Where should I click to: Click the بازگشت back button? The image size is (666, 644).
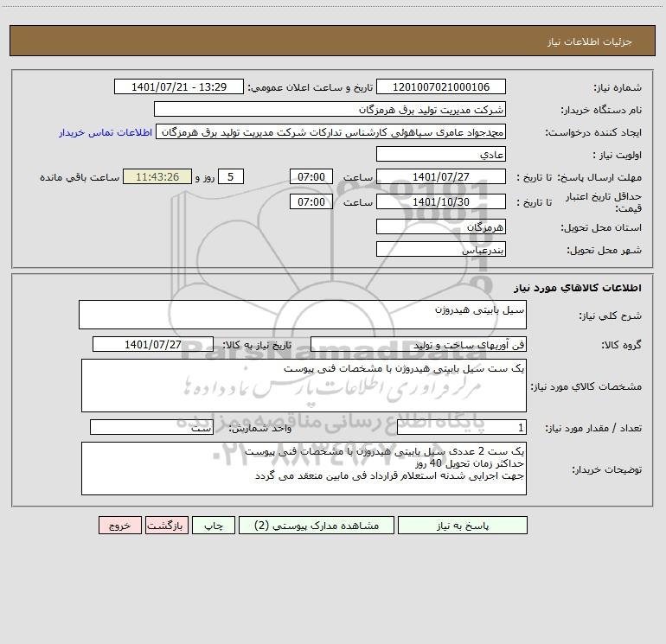click(166, 526)
